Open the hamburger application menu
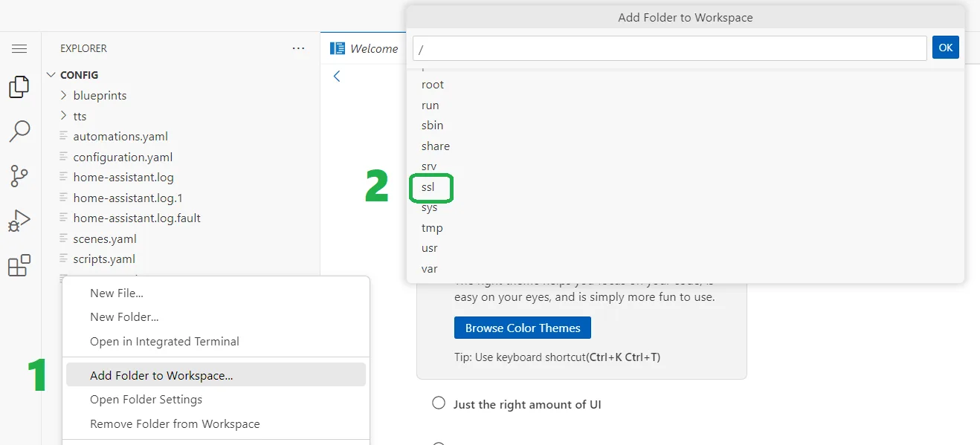The height and width of the screenshot is (445, 980). (x=19, y=49)
